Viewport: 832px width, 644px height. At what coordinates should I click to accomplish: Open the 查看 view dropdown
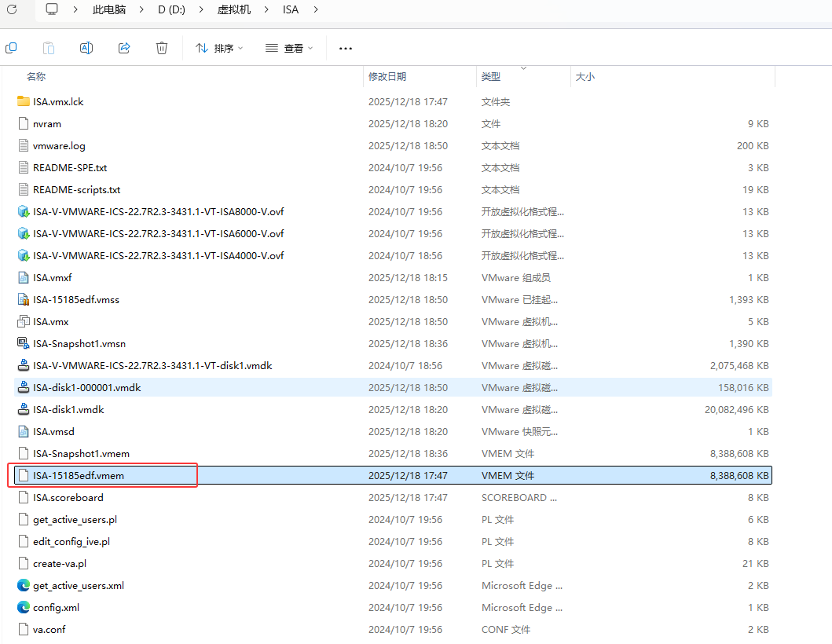289,49
